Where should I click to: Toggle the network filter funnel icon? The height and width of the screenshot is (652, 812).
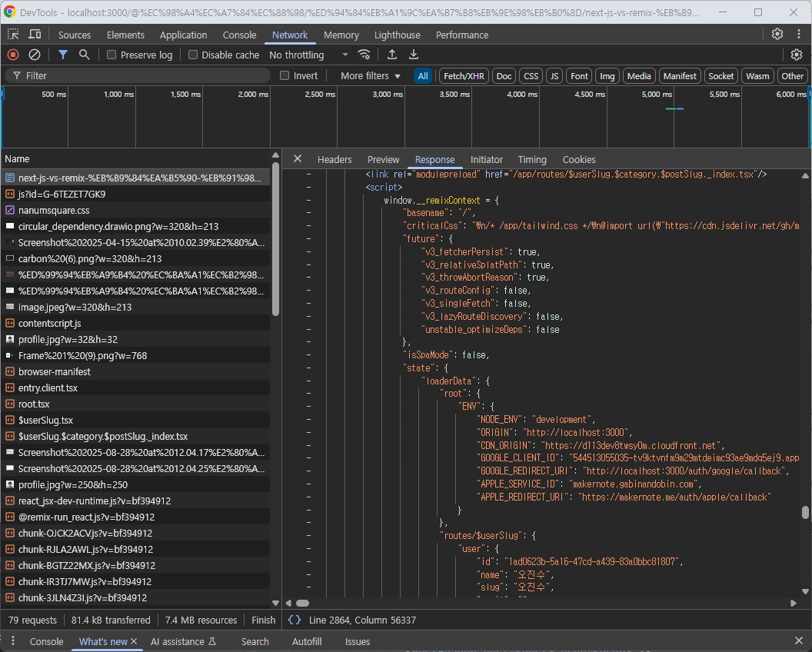(63, 55)
